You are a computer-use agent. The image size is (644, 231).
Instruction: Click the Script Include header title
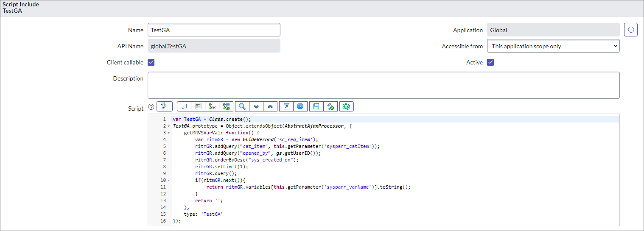[21, 4]
